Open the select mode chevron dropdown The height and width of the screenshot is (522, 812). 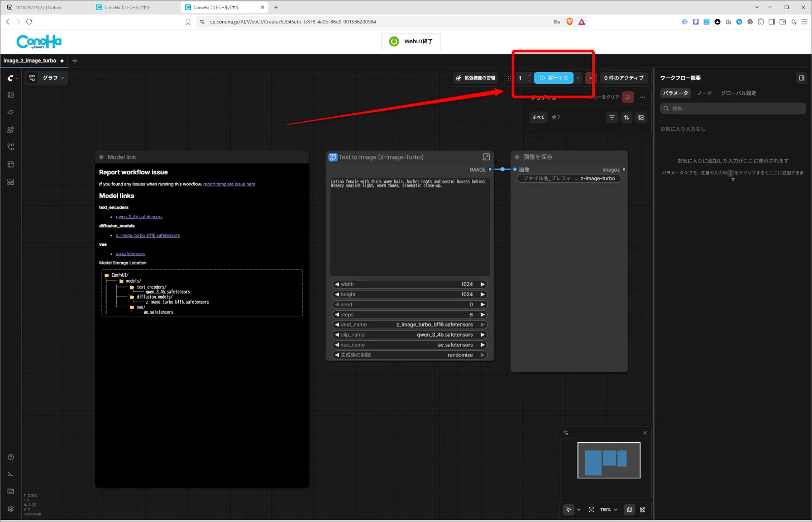coord(579,510)
